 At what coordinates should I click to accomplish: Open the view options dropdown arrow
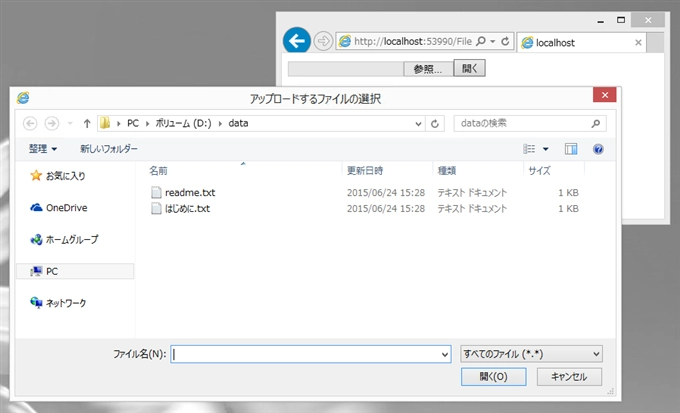click(546, 149)
